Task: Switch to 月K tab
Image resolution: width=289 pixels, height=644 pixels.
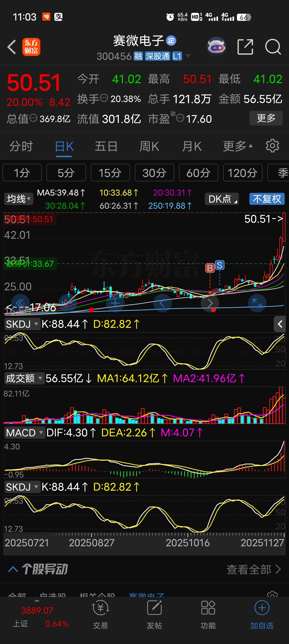Action: (x=192, y=146)
